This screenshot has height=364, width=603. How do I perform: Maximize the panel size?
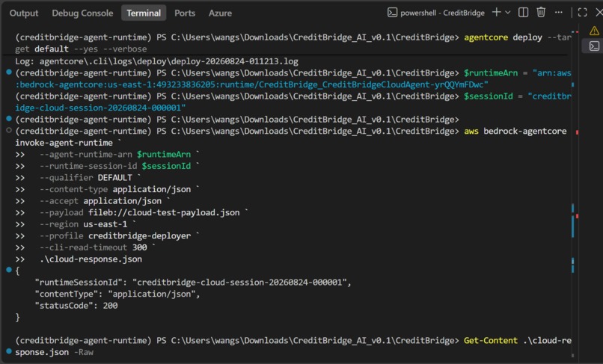coord(582,12)
